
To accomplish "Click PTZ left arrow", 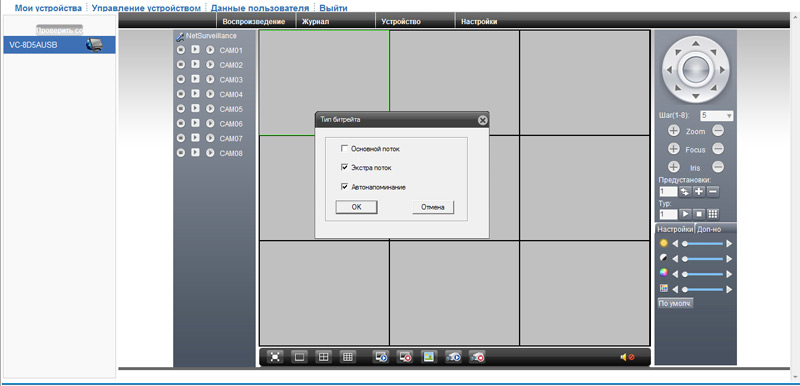I will pyautogui.click(x=669, y=70).
